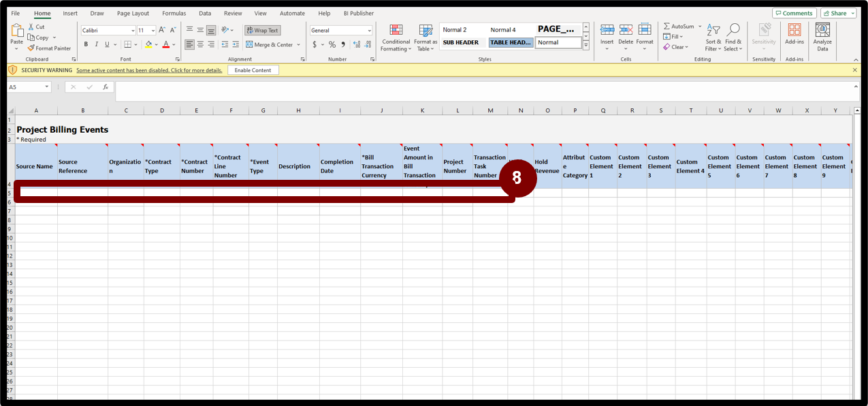Toggle bottom vertical align
868x406 pixels.
[x=211, y=30]
